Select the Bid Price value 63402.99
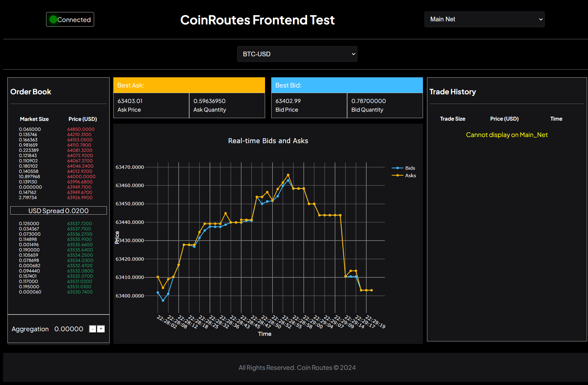588x385 pixels. point(288,101)
